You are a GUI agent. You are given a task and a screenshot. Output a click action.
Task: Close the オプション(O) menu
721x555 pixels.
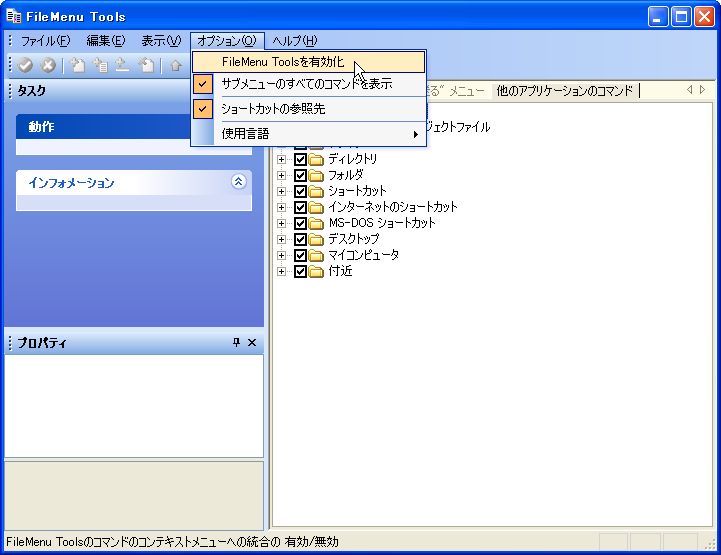pyautogui.click(x=227, y=41)
